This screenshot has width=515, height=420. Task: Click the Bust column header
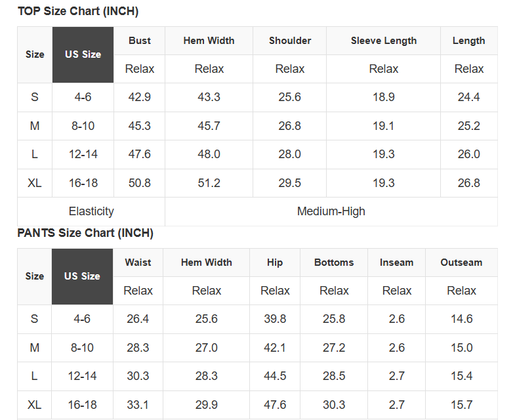[140, 41]
